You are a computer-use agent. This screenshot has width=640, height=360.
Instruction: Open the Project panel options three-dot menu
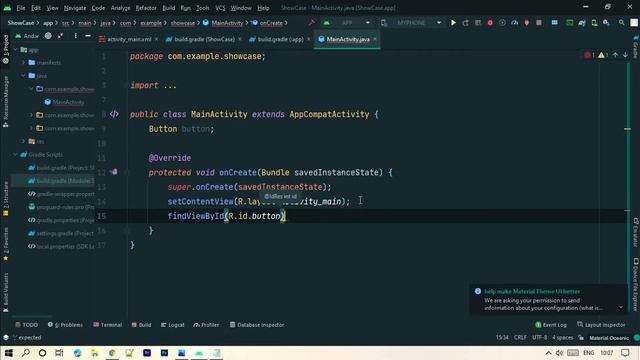pos(76,36)
